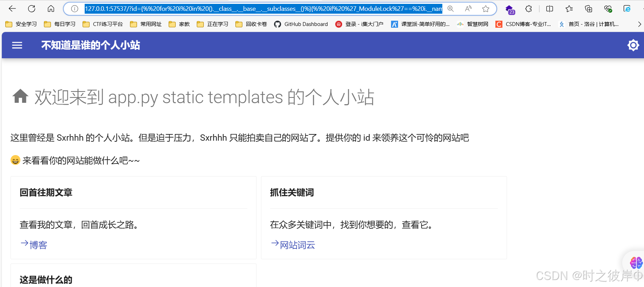
Task: Open the purple extension with badge 23
Action: click(x=510, y=9)
